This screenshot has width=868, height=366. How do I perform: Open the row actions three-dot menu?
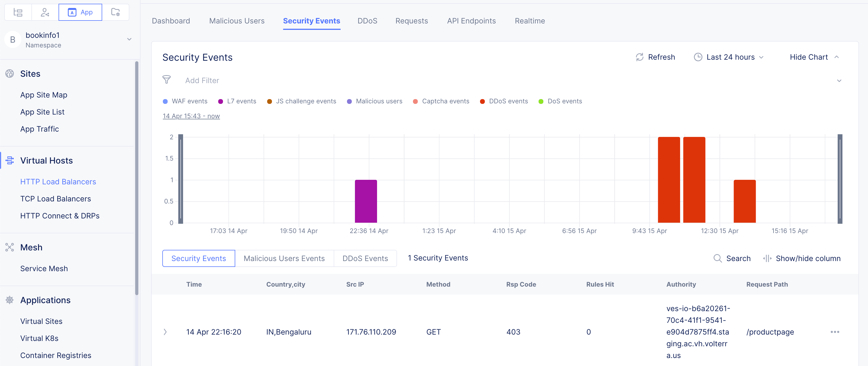click(835, 332)
